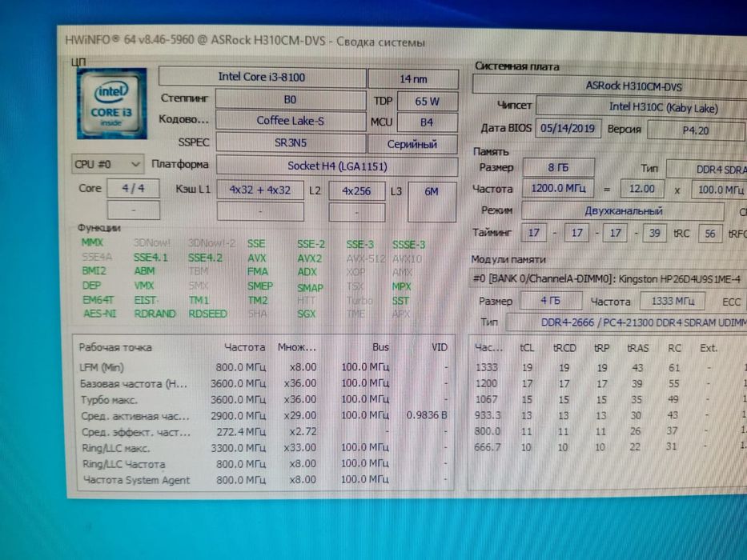Click the EIST feature label
The width and height of the screenshot is (747, 560).
coord(145,300)
